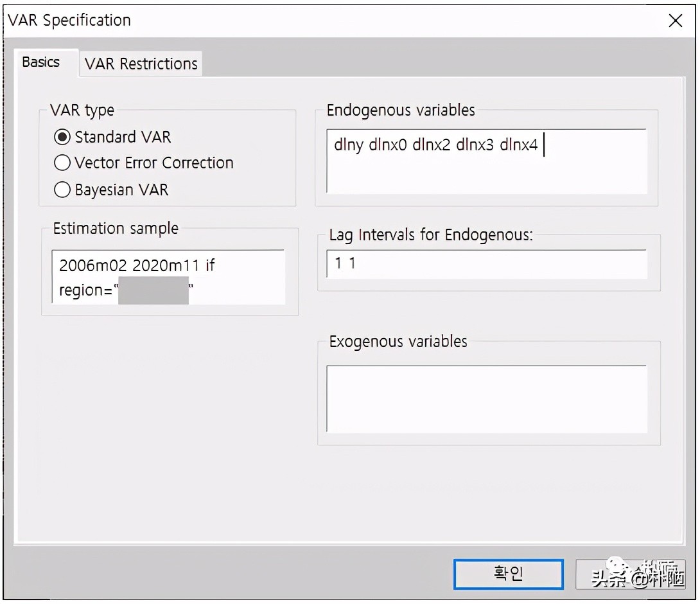Click the Estimation sample group heading
Image resolution: width=700 pixels, height=604 pixels.
click(x=116, y=228)
